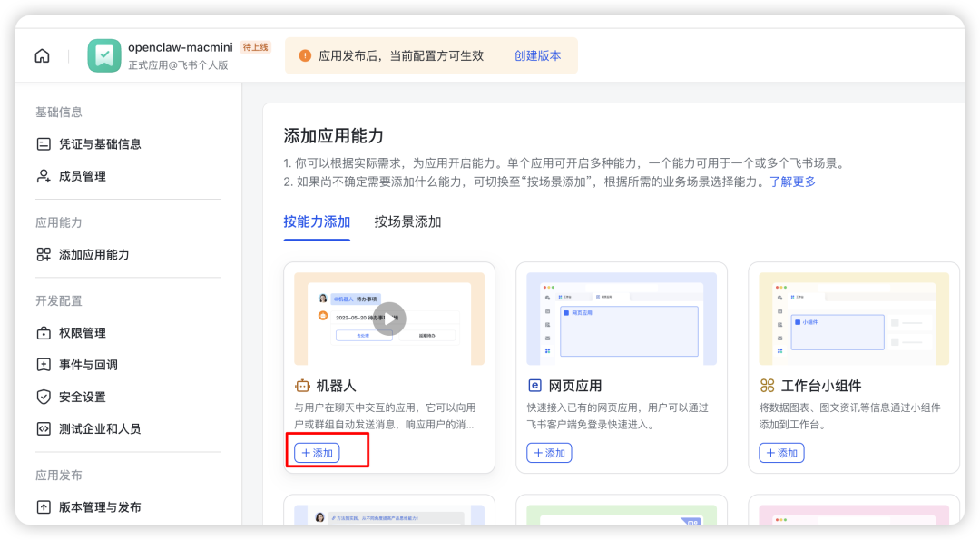
Task: Click the 添加应用能力 grid icon
Action: (42, 255)
